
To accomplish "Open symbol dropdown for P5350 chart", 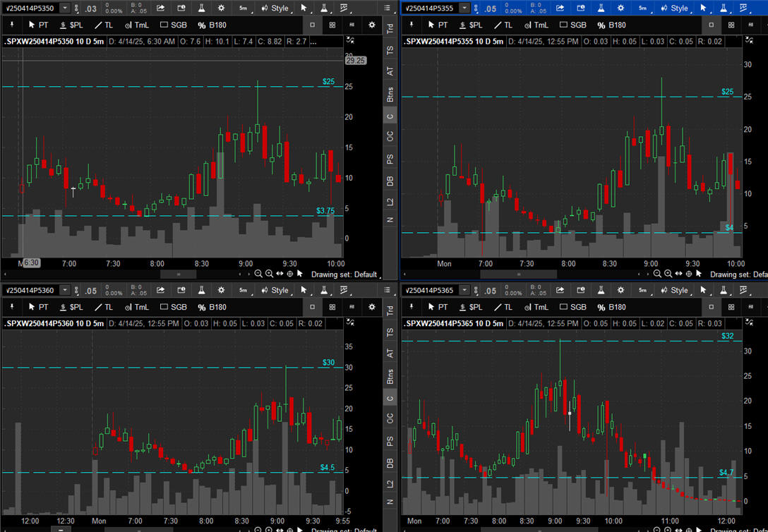I will coord(65,8).
